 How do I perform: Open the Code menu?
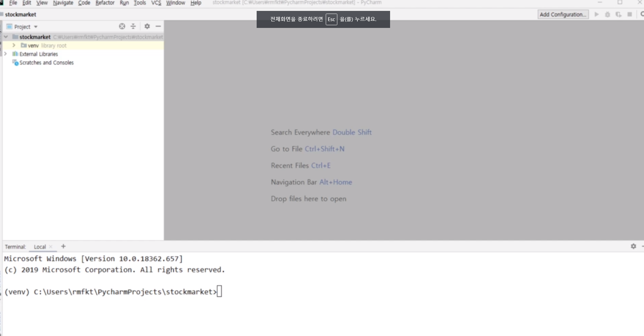(x=84, y=3)
